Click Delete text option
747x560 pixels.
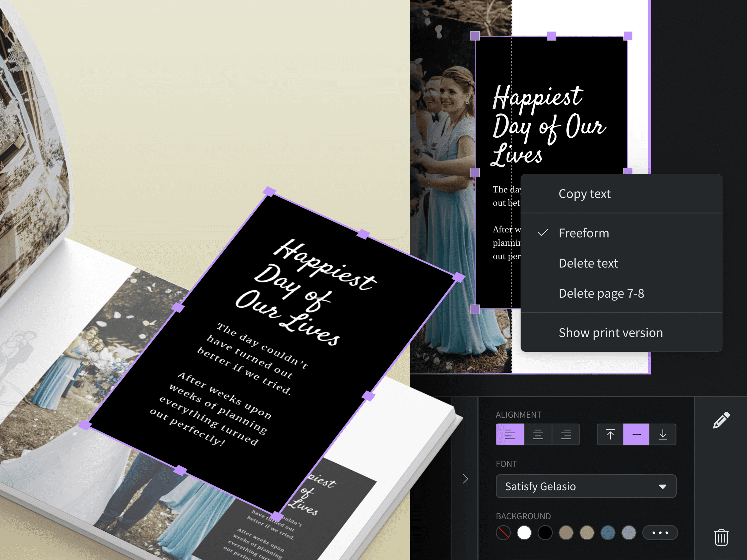588,263
